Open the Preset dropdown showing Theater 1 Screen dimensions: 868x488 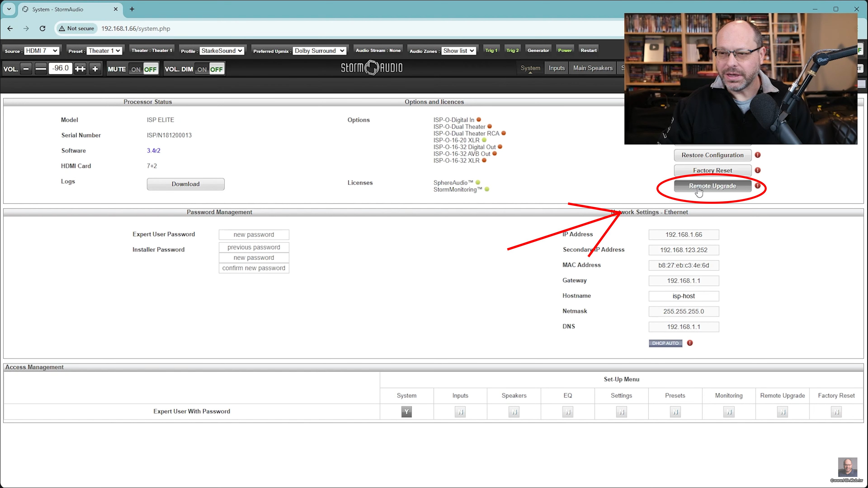(x=104, y=51)
